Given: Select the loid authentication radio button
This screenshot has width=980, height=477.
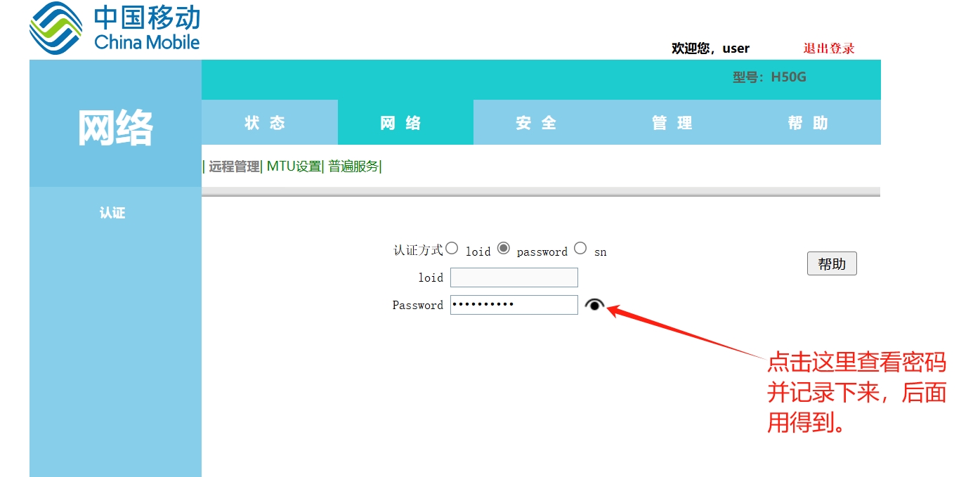Looking at the screenshot, I should [x=452, y=248].
